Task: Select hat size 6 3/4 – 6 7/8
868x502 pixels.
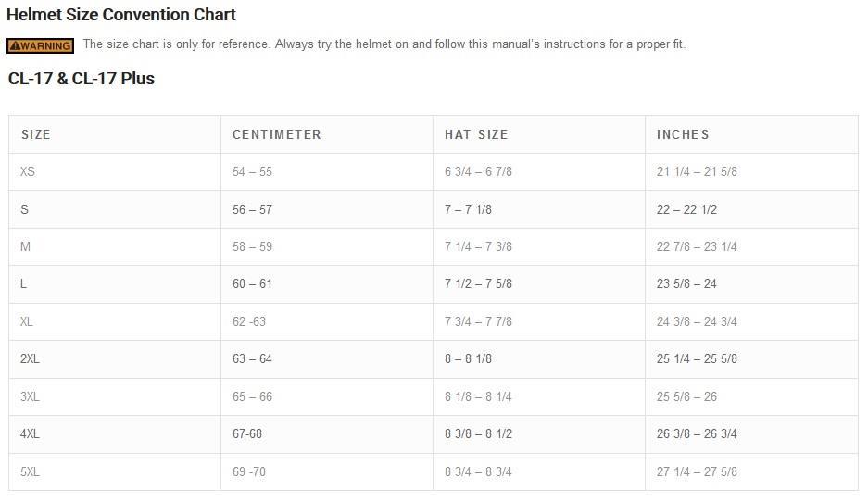Action: [478, 172]
